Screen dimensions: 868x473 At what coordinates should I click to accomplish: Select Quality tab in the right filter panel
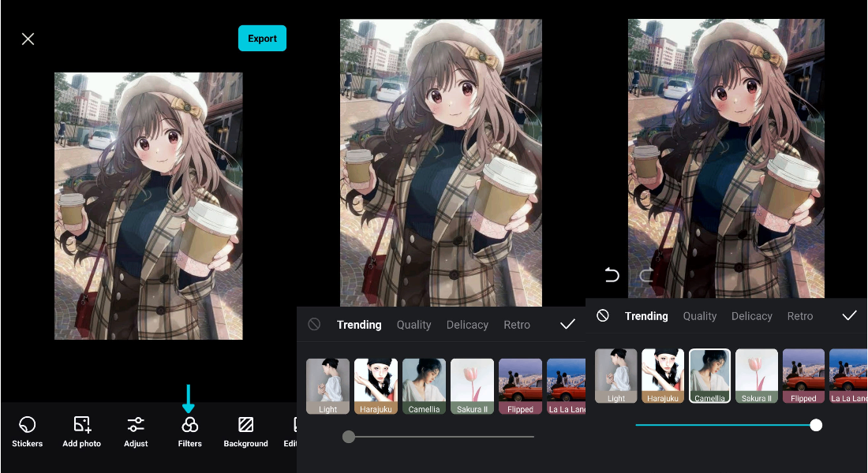coord(700,316)
